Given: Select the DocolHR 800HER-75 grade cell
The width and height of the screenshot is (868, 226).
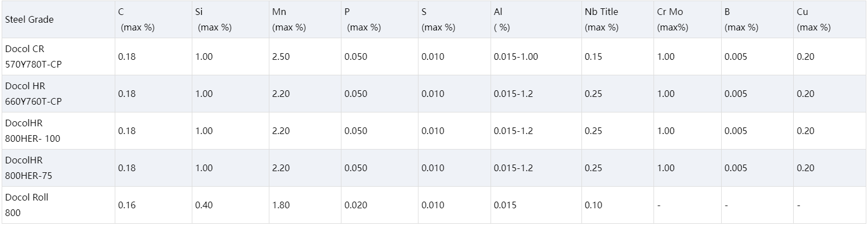Looking at the screenshot, I should (31, 168).
